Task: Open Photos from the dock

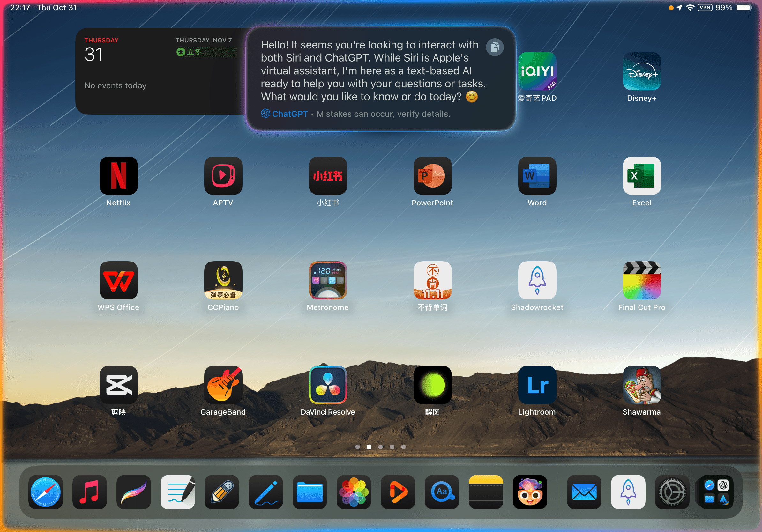Action: [354, 492]
